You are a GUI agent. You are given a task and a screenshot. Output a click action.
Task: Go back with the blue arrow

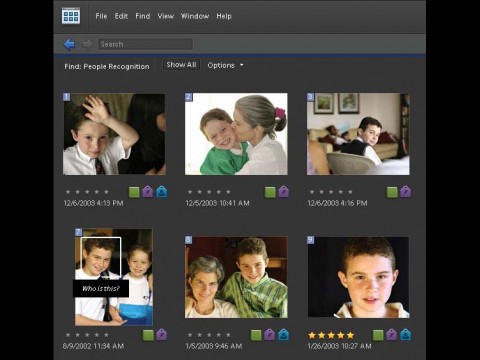click(69, 44)
